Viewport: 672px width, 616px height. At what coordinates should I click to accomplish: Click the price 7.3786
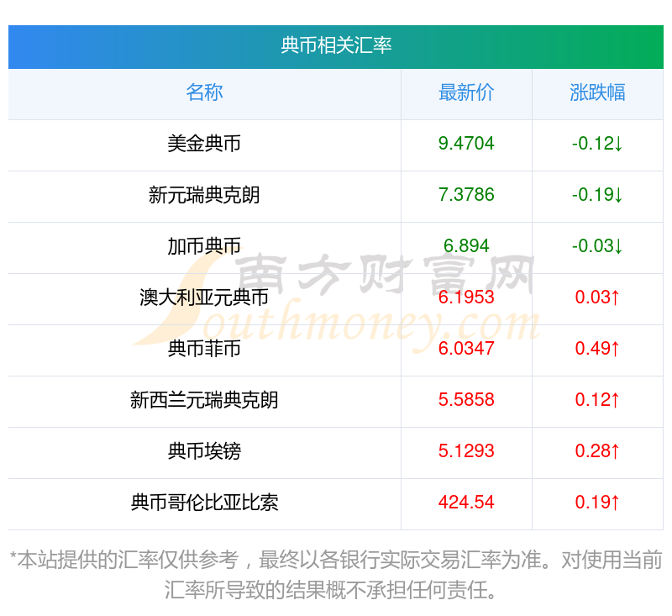(466, 195)
